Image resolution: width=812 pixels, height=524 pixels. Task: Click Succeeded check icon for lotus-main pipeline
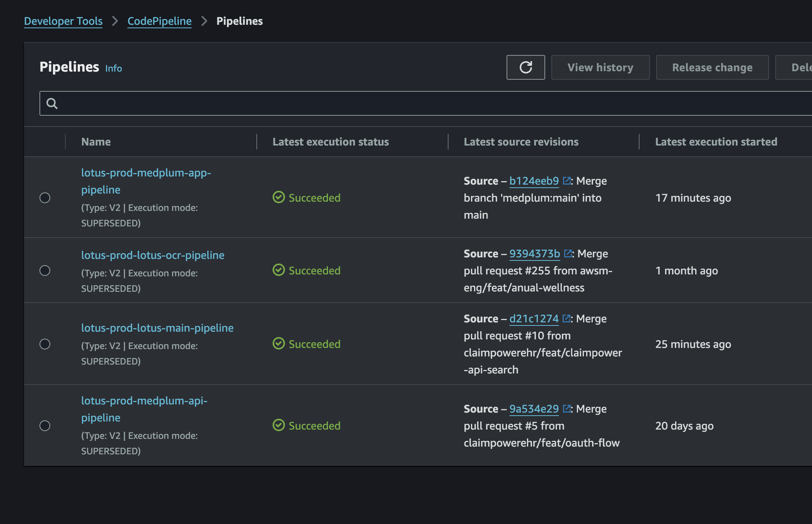(278, 344)
